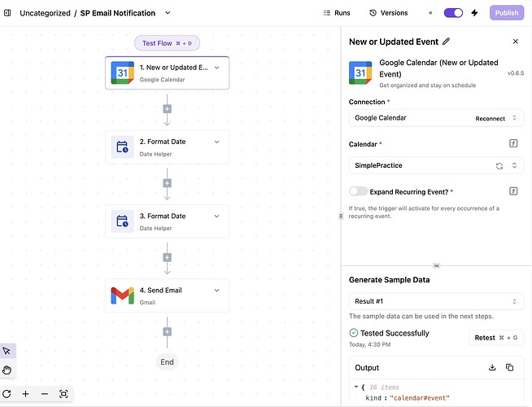
Task: Open the flow name dropdown chevron
Action: [168, 13]
